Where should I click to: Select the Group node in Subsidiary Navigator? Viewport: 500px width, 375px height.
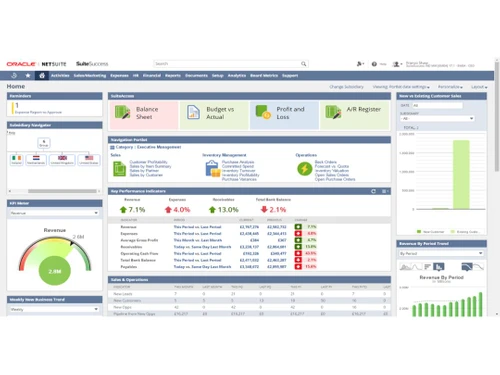click(44, 143)
